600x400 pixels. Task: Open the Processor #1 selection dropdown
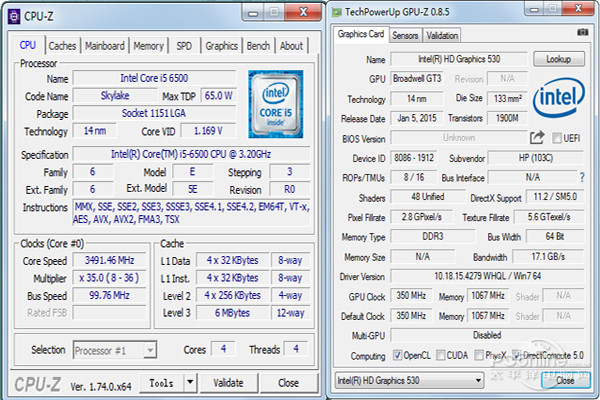pyautogui.click(x=119, y=350)
